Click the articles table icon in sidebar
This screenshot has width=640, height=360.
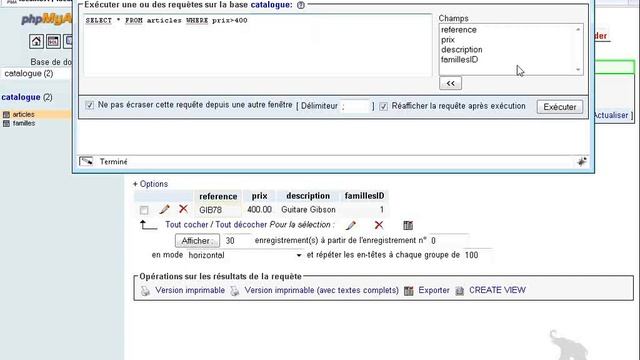click(x=6, y=115)
